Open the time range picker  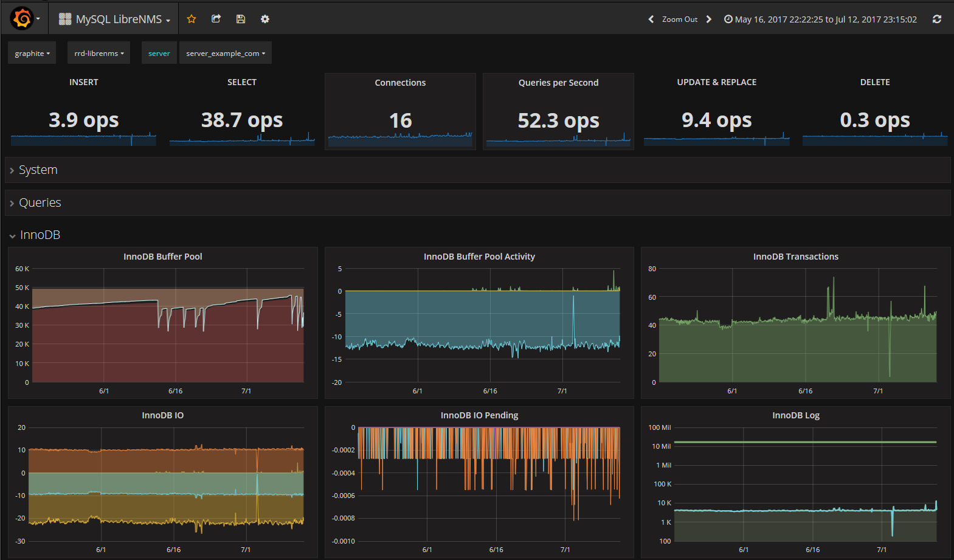820,19
